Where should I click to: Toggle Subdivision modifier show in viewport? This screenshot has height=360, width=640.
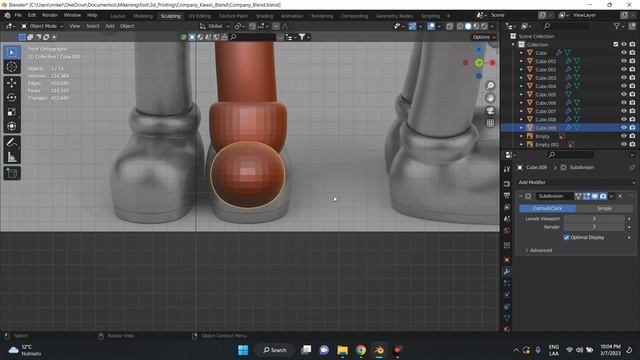point(595,196)
